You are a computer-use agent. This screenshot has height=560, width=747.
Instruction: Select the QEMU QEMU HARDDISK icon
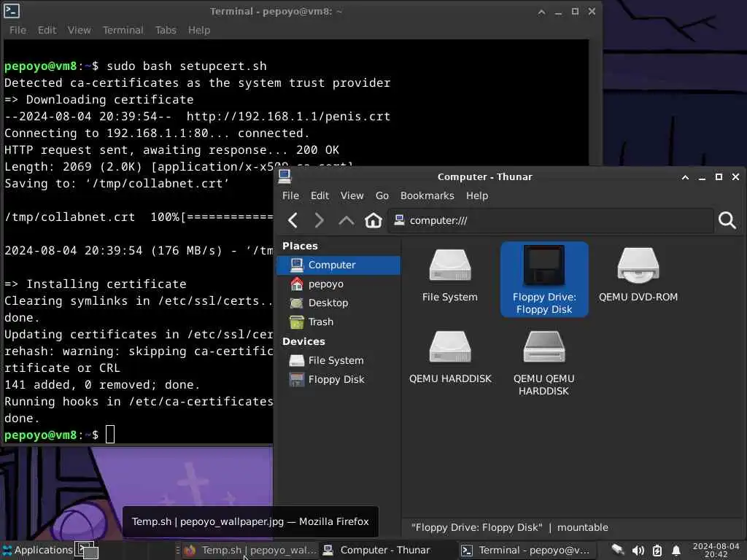[x=544, y=363]
